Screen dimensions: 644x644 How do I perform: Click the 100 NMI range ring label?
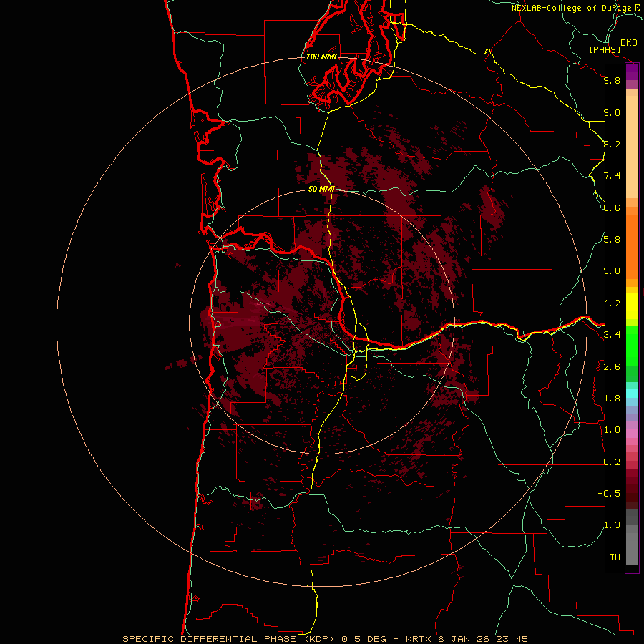click(x=321, y=57)
